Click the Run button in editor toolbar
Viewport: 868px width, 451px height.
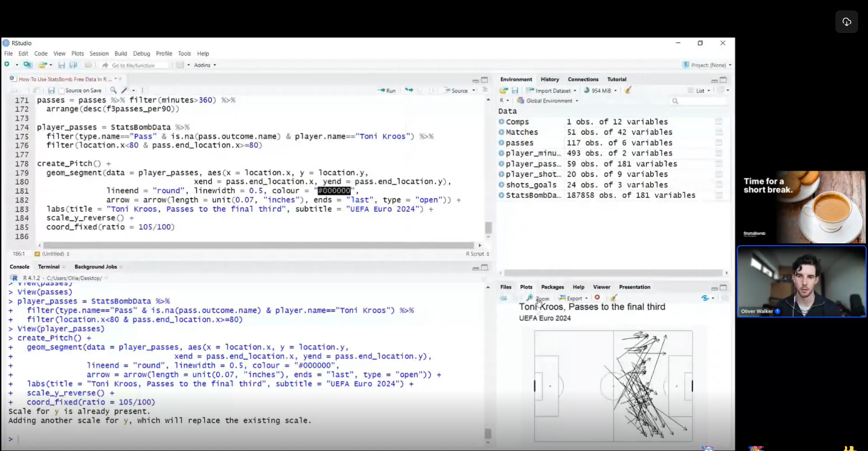(387, 90)
